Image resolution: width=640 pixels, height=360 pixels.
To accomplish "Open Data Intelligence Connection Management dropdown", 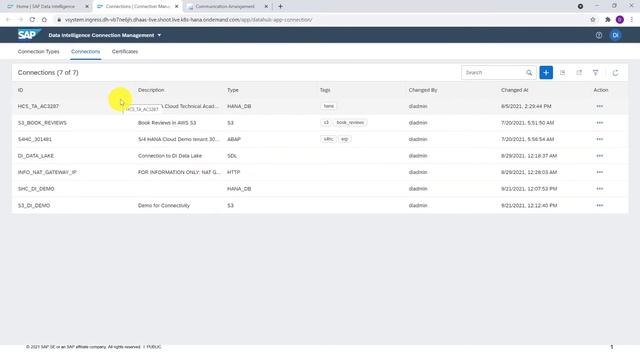I will coord(105,35).
